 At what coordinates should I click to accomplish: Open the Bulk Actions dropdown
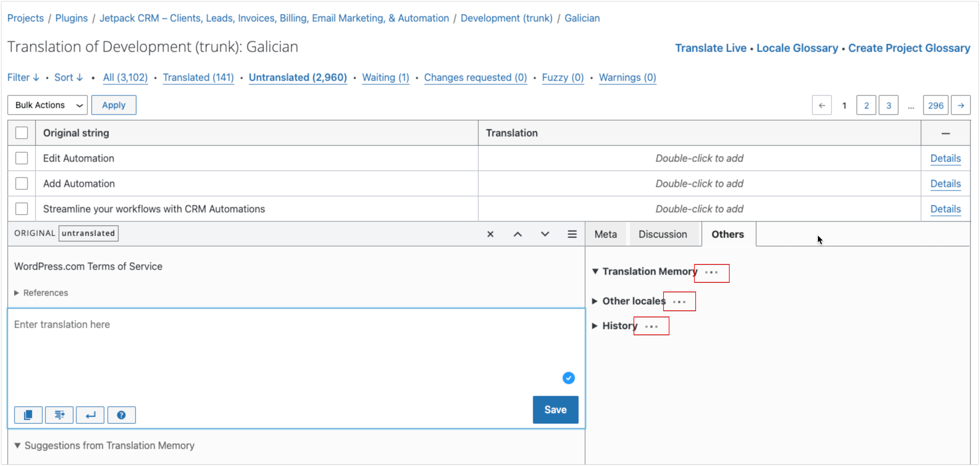pos(48,105)
